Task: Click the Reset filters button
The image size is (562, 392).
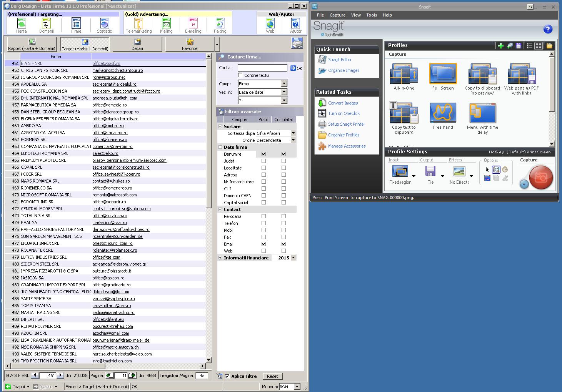Action: point(272,376)
